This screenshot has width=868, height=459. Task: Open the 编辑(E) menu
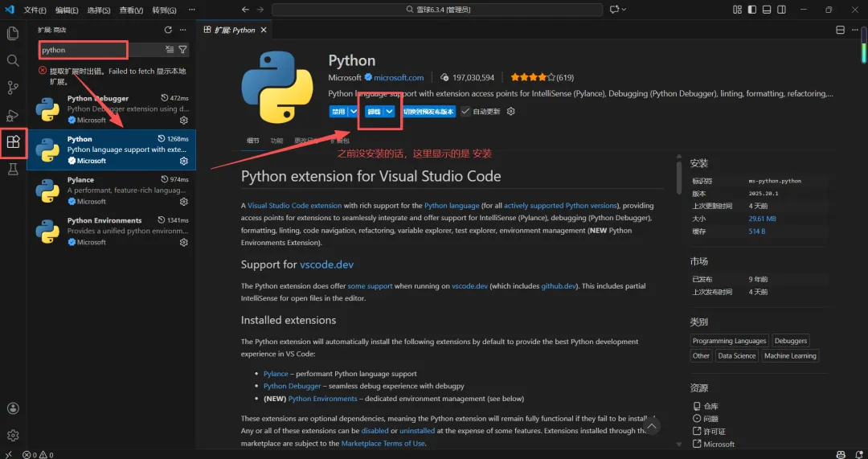pyautogui.click(x=67, y=10)
